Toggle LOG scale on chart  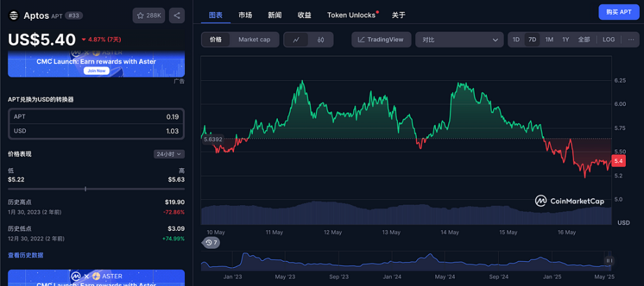pos(608,40)
